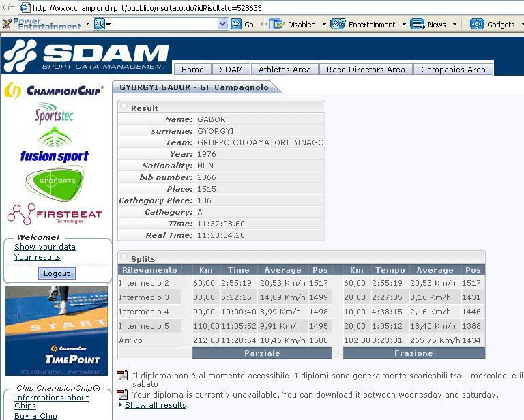This screenshot has height=420, width=524.
Task: Click the Sportstec sponsor logo
Action: [x=54, y=113]
